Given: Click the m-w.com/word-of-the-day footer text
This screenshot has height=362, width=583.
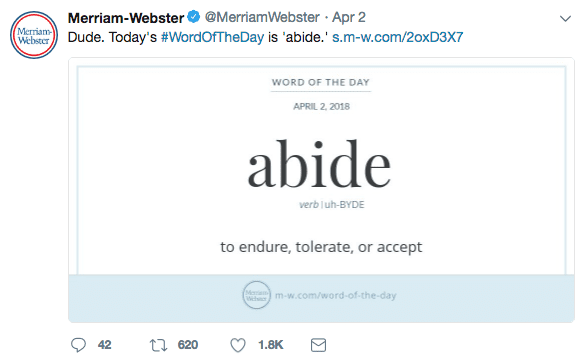Looking at the screenshot, I should pyautogui.click(x=336, y=295).
